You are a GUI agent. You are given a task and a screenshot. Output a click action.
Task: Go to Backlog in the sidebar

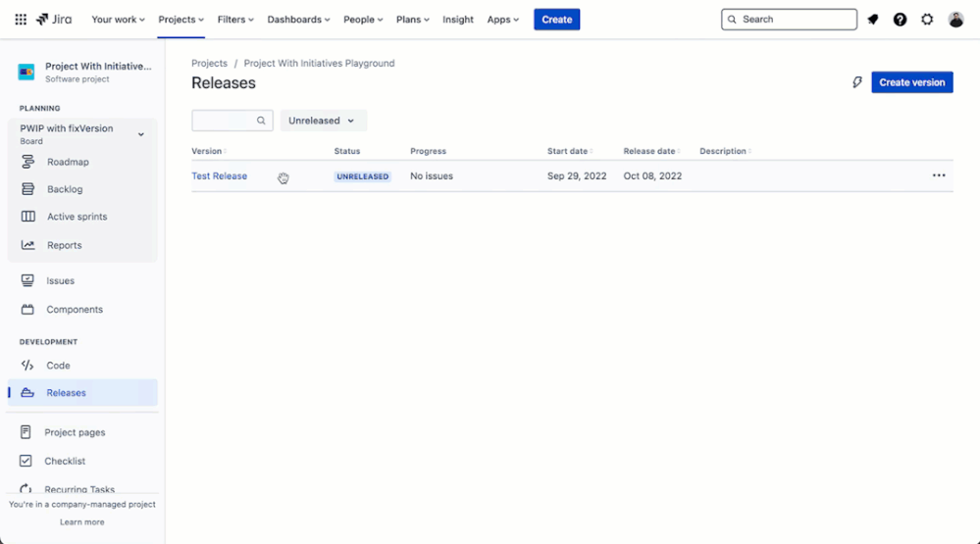tap(65, 189)
